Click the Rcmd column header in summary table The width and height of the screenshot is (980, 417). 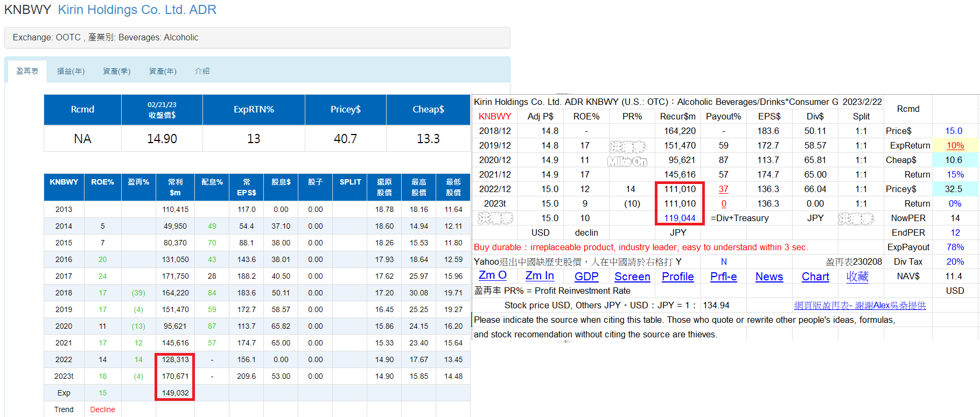tap(82, 110)
